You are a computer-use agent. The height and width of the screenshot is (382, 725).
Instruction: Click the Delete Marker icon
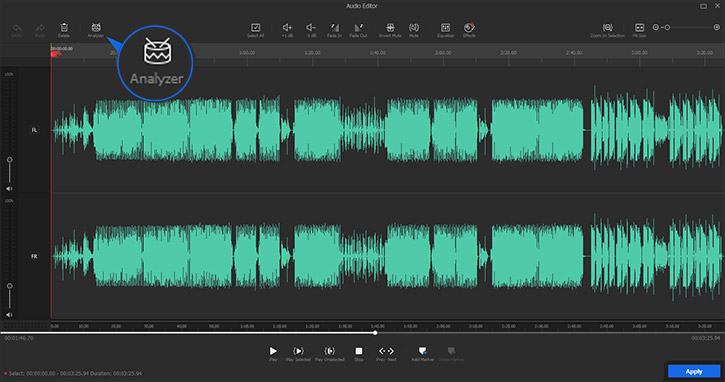click(x=451, y=351)
